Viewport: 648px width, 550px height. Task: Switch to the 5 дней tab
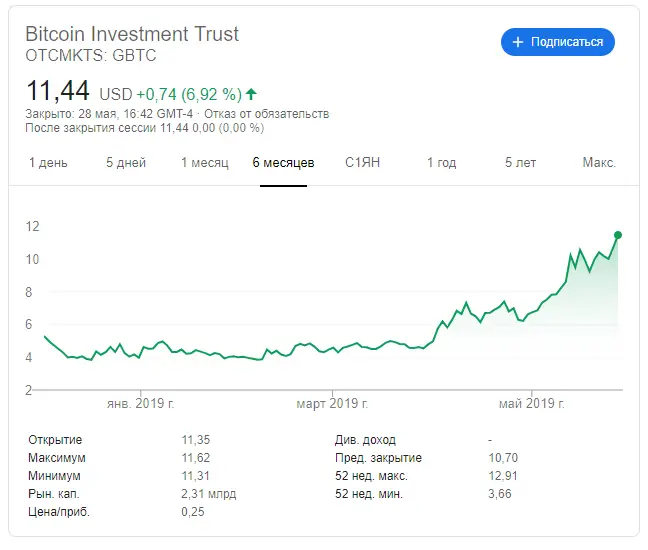pyautogui.click(x=126, y=163)
